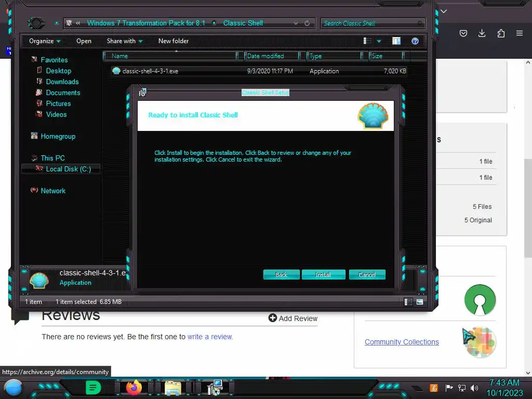Sort files by Name column

coord(170,56)
